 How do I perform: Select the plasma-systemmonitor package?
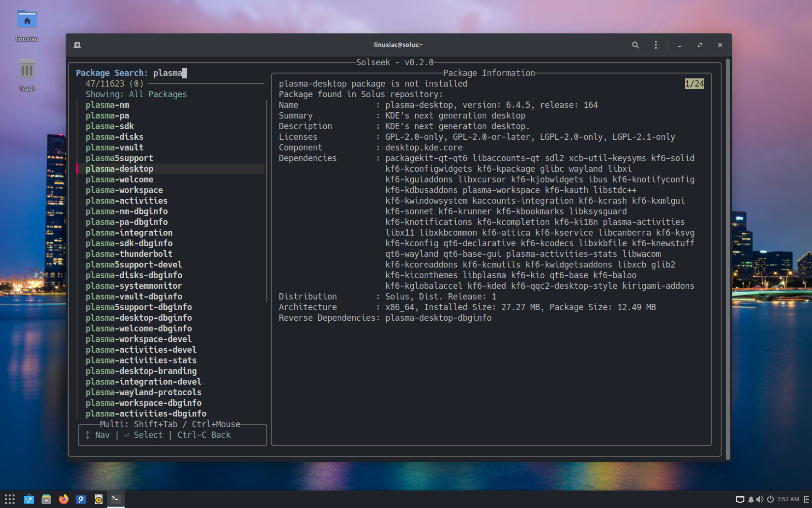[134, 286]
